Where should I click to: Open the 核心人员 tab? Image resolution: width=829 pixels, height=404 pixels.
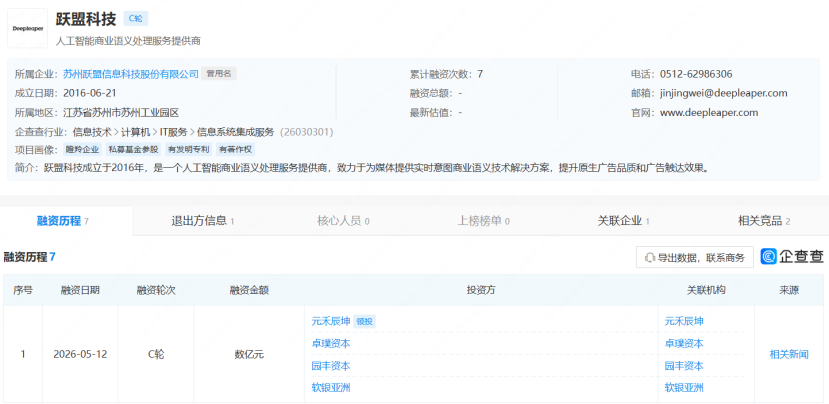tap(343, 221)
